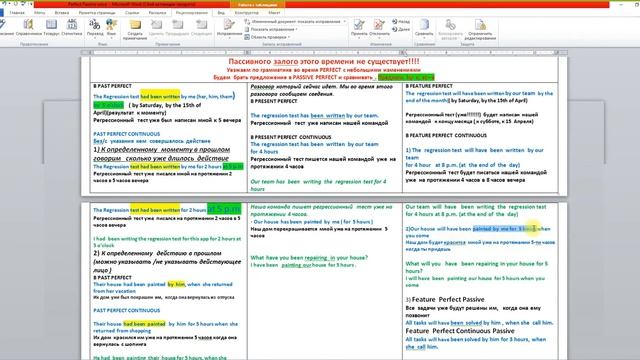Switch to the Вид tab

tap(221, 13)
